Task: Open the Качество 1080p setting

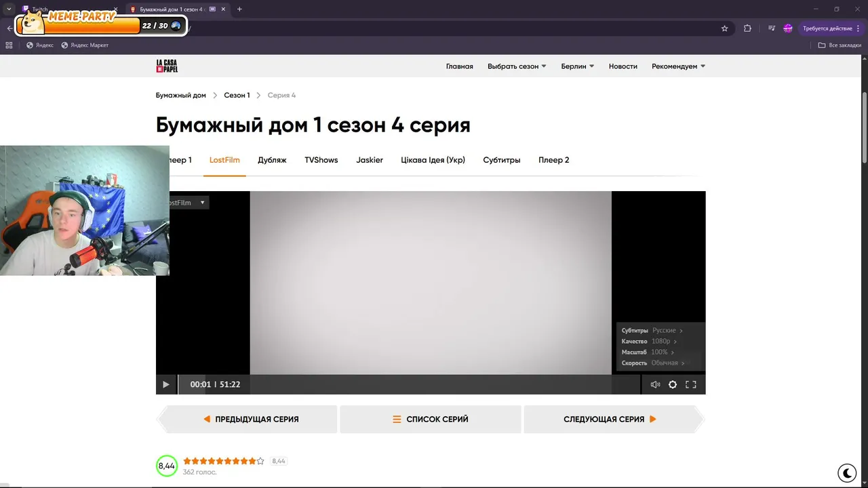Action: (x=649, y=342)
